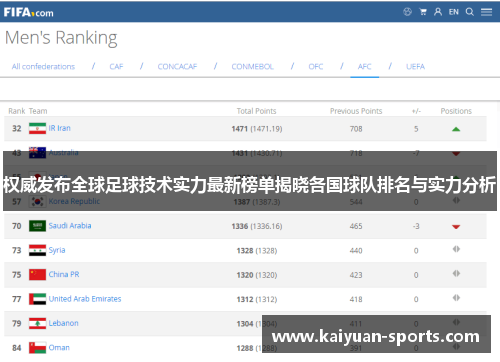Click rank number 75
This screenshot has height=362, width=500.
pos(17,275)
